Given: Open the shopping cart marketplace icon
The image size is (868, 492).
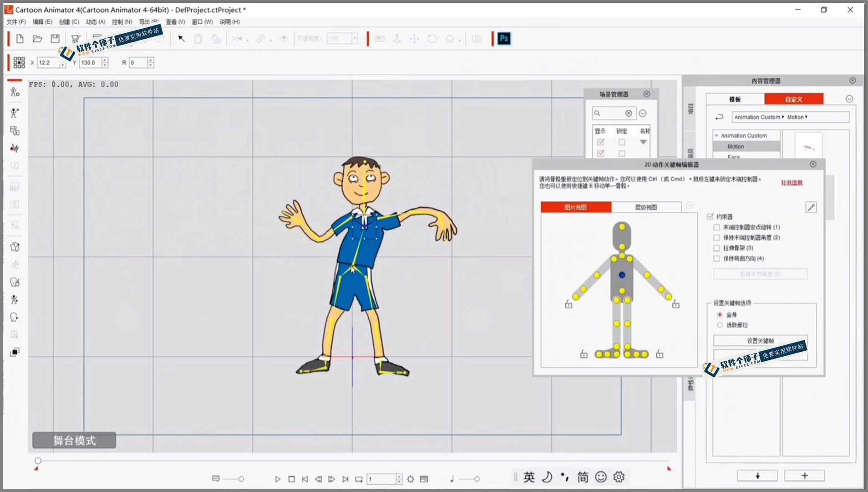Looking at the screenshot, I should [76, 39].
